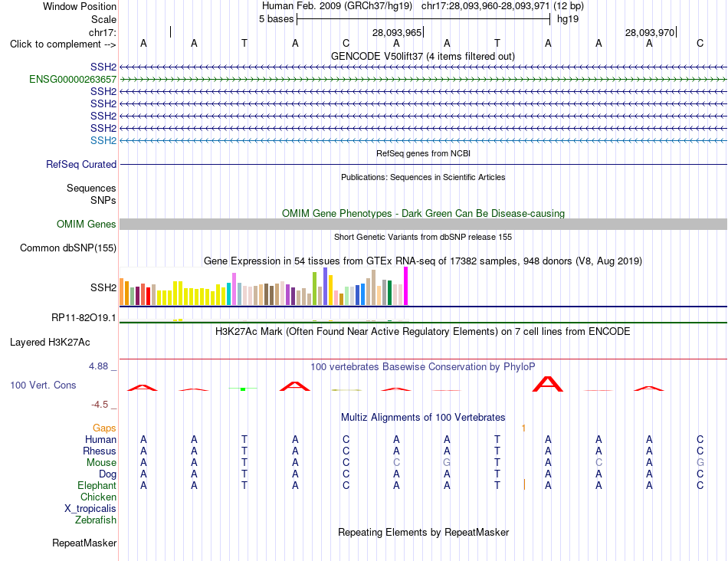Click the largest red A in PhyloP conservation track
The image size is (728, 561).
click(548, 384)
